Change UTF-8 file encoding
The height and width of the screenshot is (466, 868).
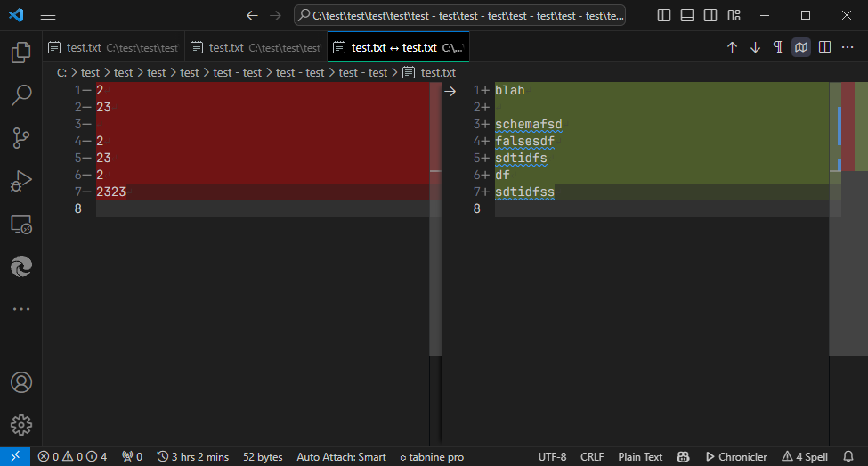[552, 456]
